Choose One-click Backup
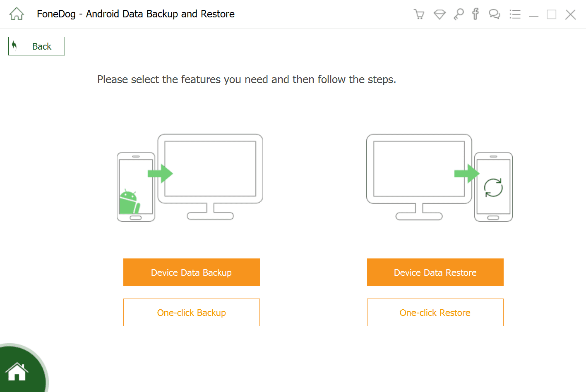This screenshot has height=392, width=586. [192, 312]
